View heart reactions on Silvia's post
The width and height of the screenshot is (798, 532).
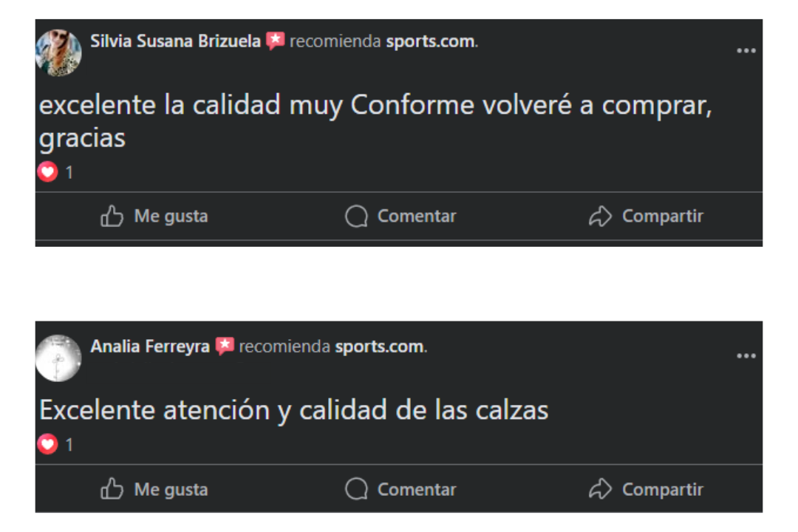tap(48, 172)
